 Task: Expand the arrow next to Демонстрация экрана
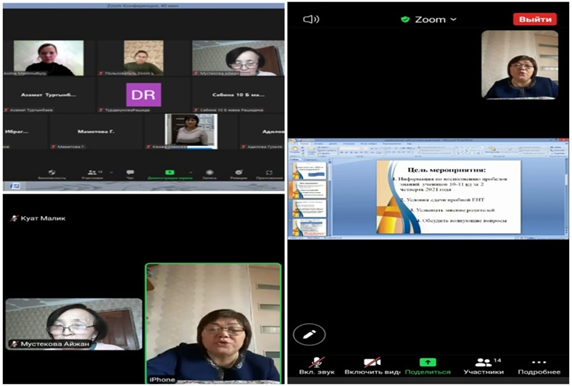tap(190, 172)
